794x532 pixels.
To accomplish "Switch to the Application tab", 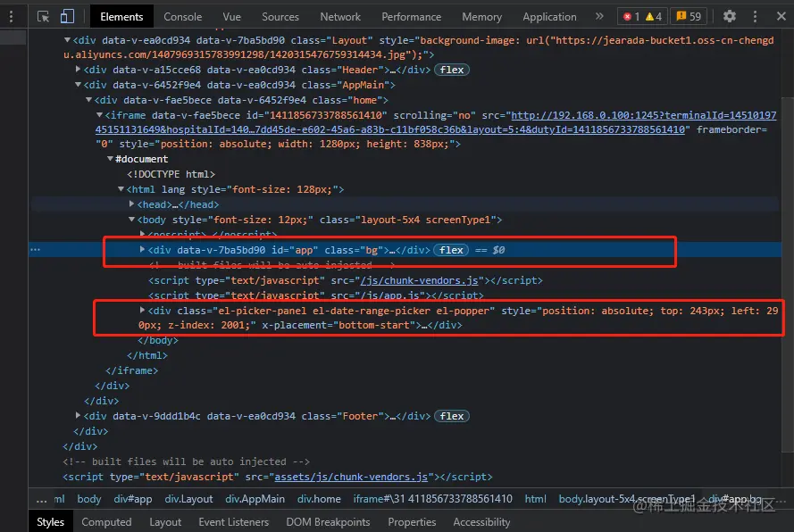I will [x=549, y=17].
